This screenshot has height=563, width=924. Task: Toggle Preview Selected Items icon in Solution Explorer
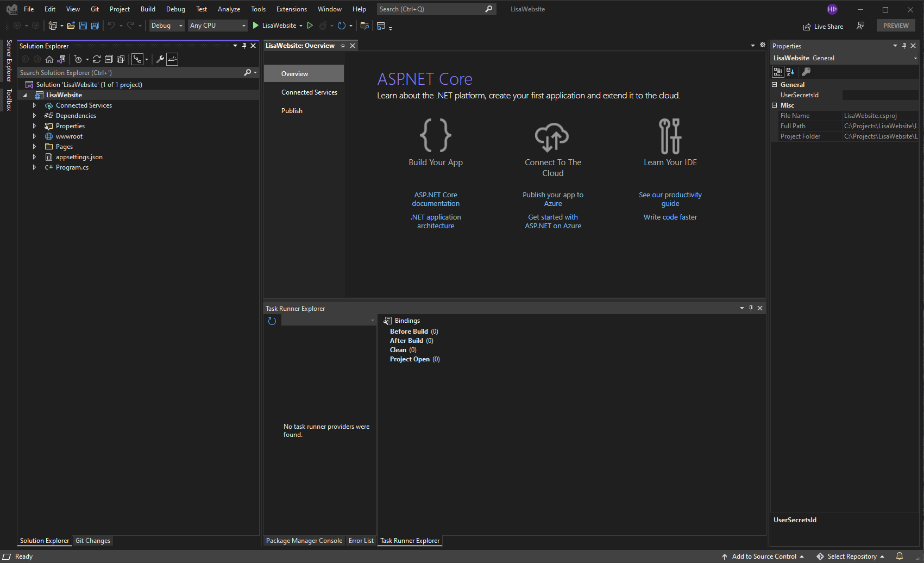click(x=172, y=59)
